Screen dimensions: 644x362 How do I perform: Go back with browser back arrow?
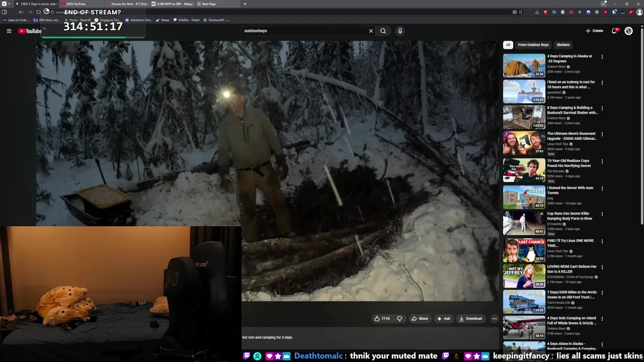point(21,12)
